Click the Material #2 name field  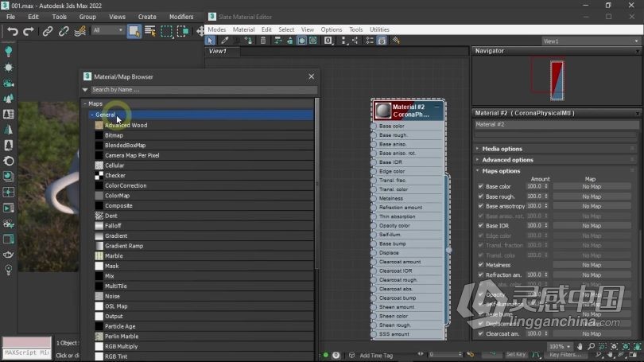click(556, 124)
